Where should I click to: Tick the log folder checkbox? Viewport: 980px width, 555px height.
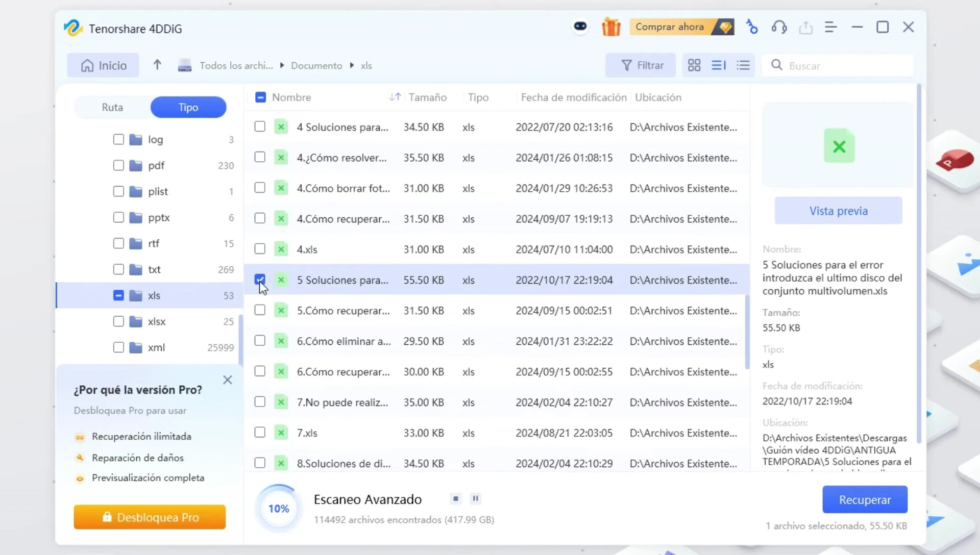[118, 139]
